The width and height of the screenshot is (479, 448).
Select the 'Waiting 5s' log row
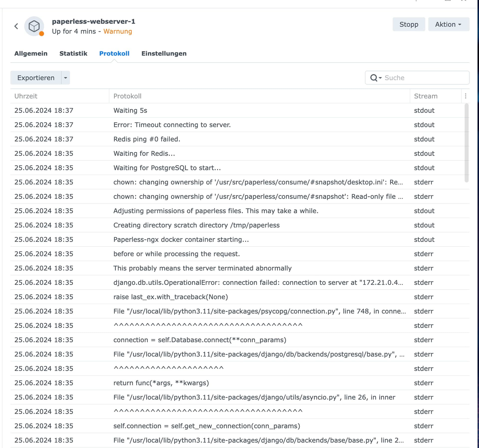click(x=240, y=110)
